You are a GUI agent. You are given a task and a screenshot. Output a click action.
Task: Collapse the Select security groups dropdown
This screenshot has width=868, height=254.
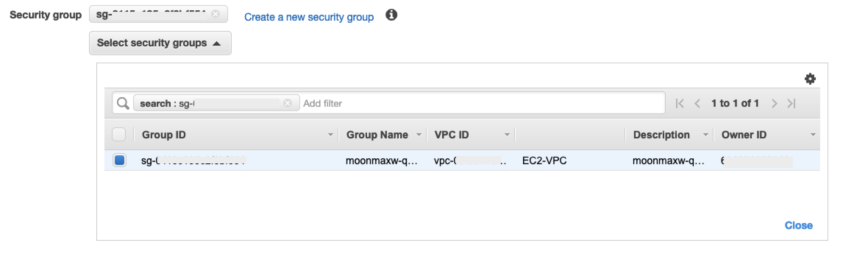pyautogui.click(x=160, y=43)
